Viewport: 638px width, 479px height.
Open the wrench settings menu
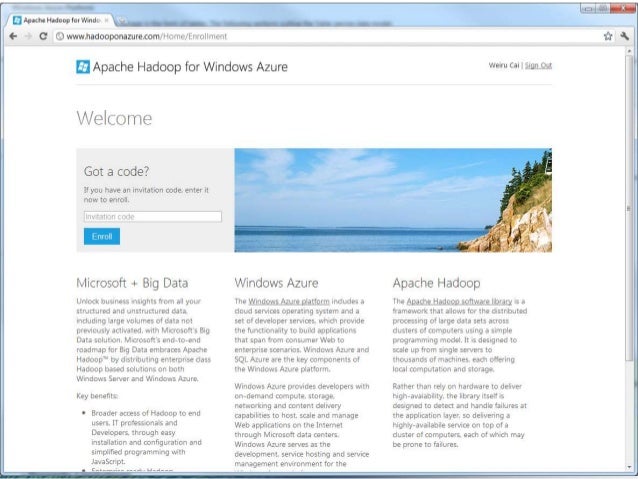pos(625,36)
